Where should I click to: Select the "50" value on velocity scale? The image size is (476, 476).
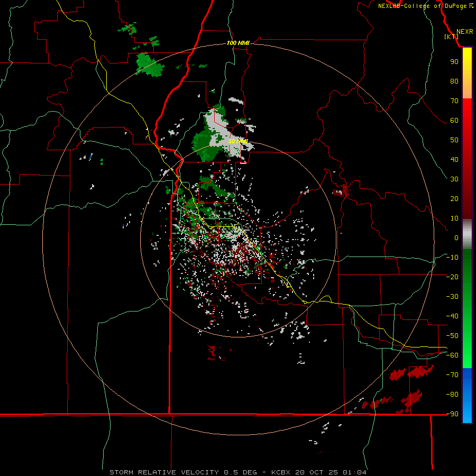454,140
